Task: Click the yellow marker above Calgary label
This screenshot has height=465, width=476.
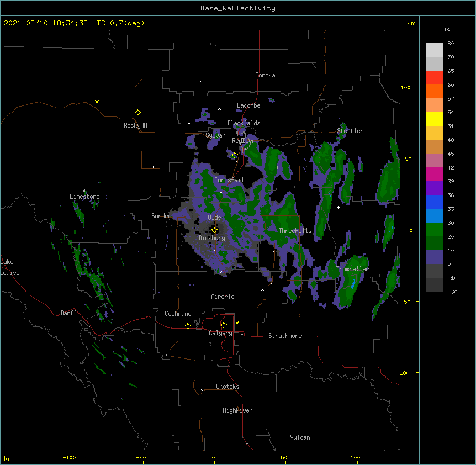Action: point(224,325)
